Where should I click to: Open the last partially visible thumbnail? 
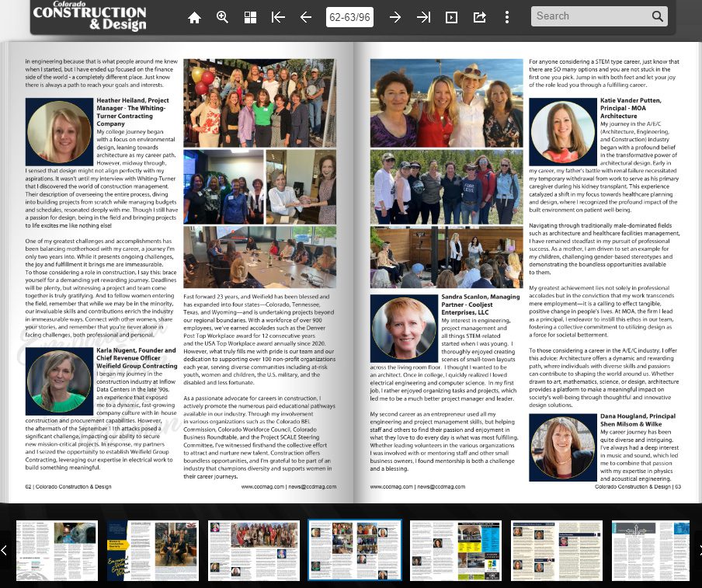651,551
